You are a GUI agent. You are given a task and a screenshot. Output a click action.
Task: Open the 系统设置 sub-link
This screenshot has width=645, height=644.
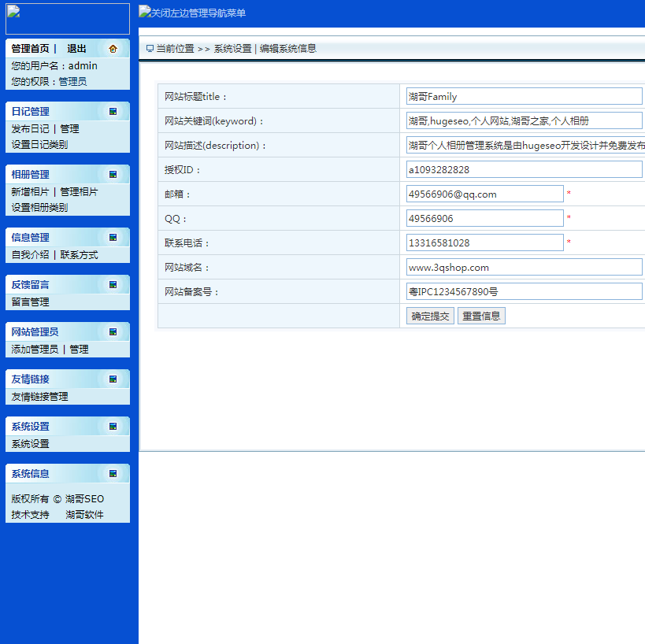(x=30, y=444)
